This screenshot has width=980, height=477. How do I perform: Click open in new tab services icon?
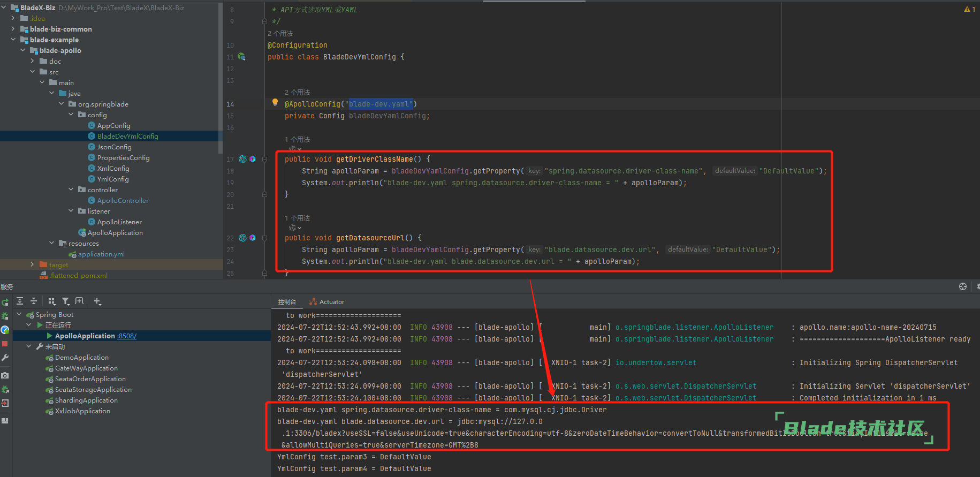(x=79, y=301)
